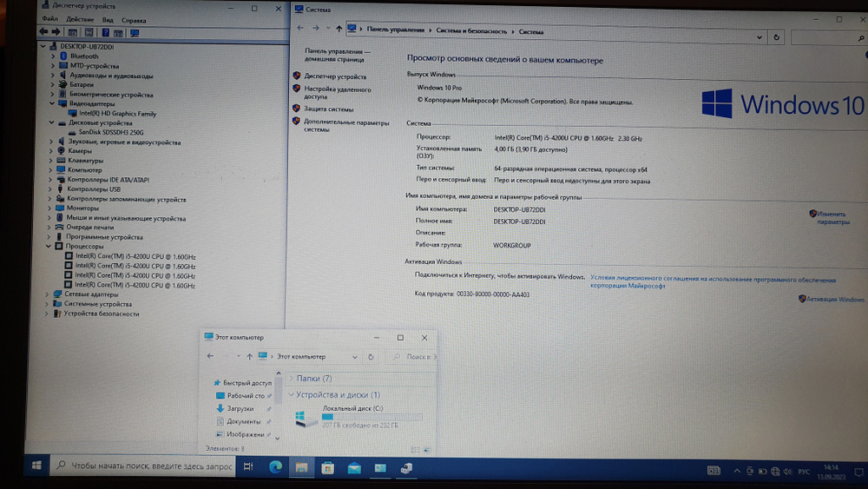Open the Файл menu in Device Manager
Image resolution: width=868 pixels, height=489 pixels.
click(x=49, y=19)
